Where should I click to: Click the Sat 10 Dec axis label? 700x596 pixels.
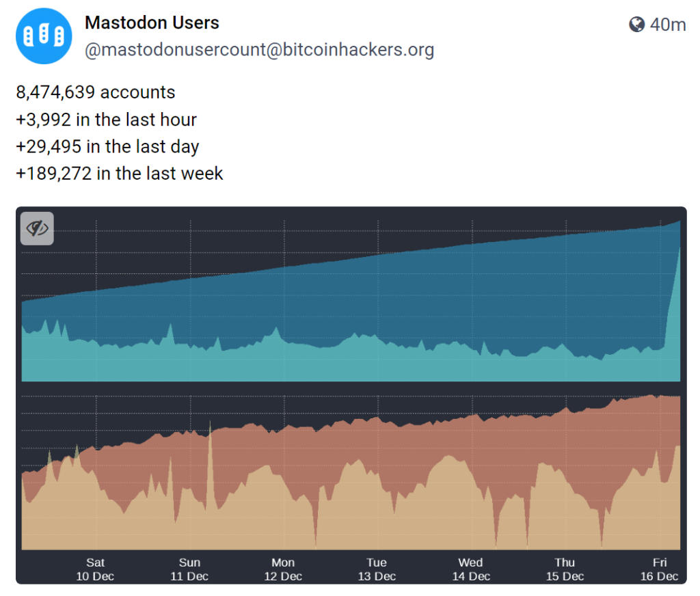[95, 569]
